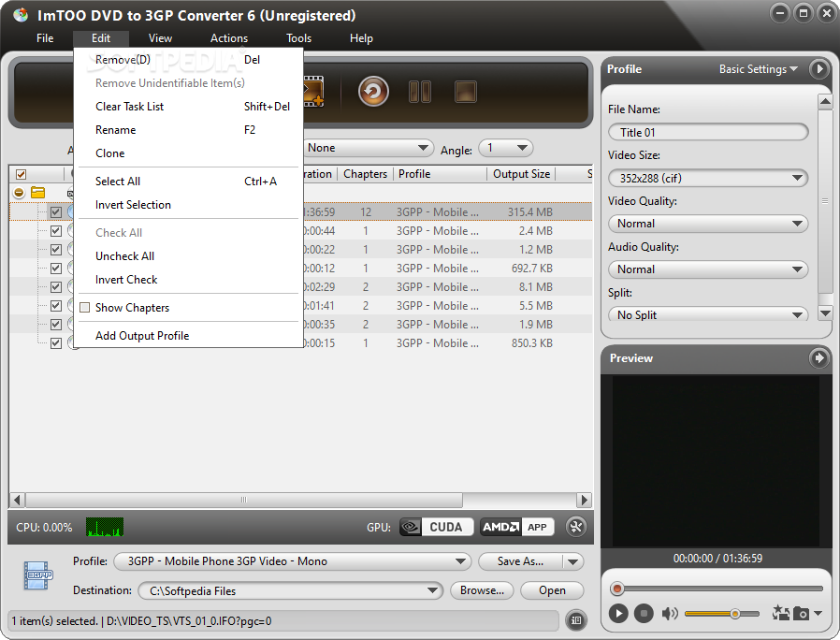This screenshot has height=640, width=840.
Task: Uncheck the title with 8.1 MB output
Action: pyautogui.click(x=56, y=286)
